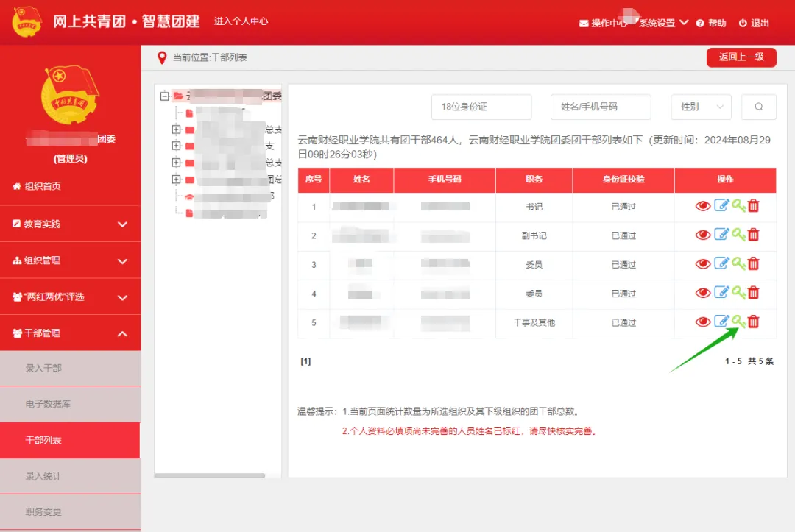Toggle the eye icon on row 4
Viewport: 795px width, 532px height.
702,292
